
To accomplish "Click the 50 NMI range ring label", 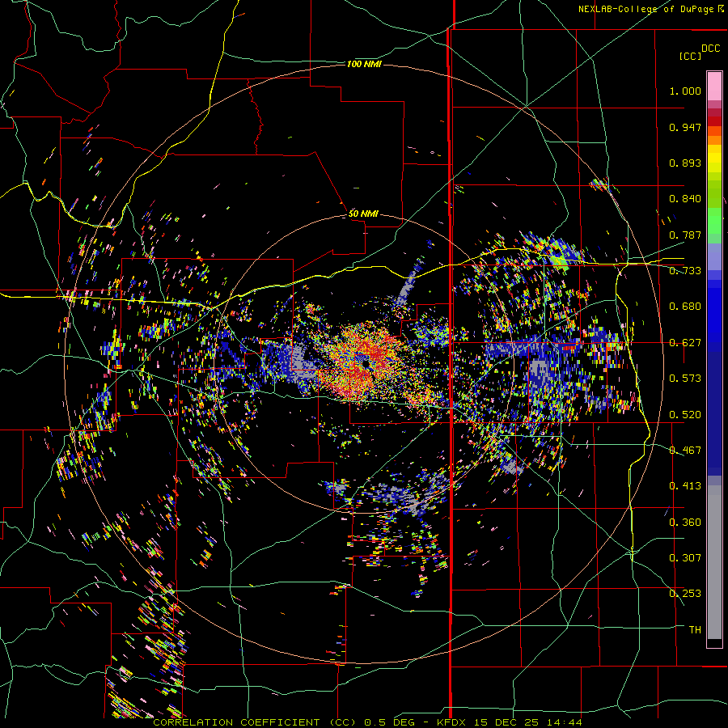I will click(x=363, y=214).
